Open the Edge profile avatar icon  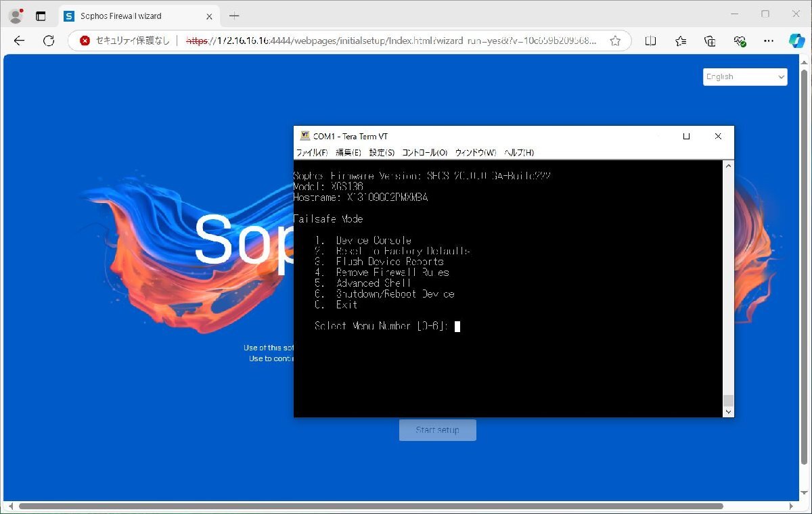coord(15,16)
